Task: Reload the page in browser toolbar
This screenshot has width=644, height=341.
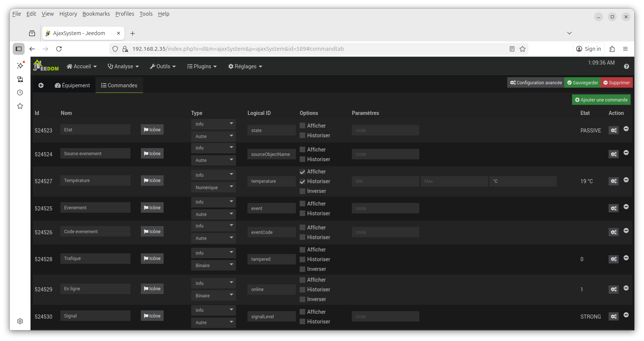Action: point(59,49)
